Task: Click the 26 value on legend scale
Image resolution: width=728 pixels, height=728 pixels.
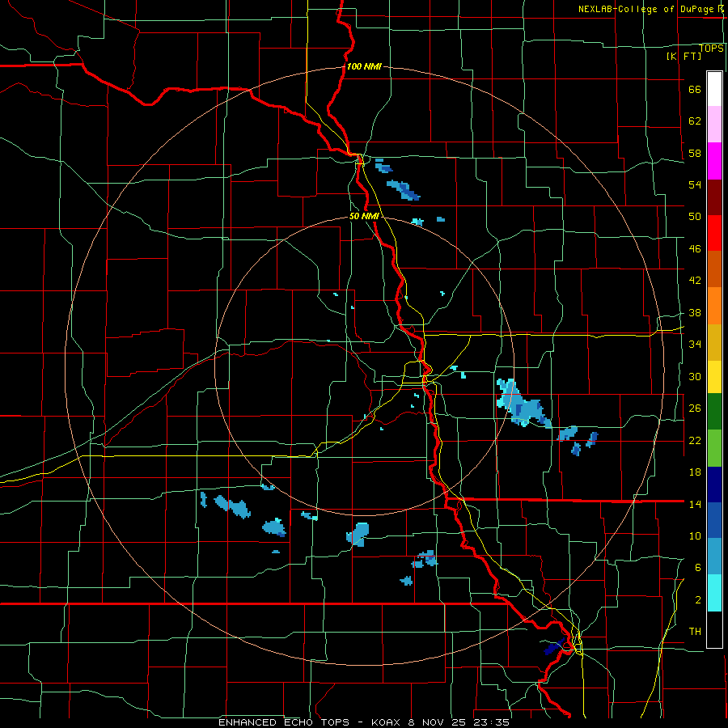Action: (x=695, y=408)
